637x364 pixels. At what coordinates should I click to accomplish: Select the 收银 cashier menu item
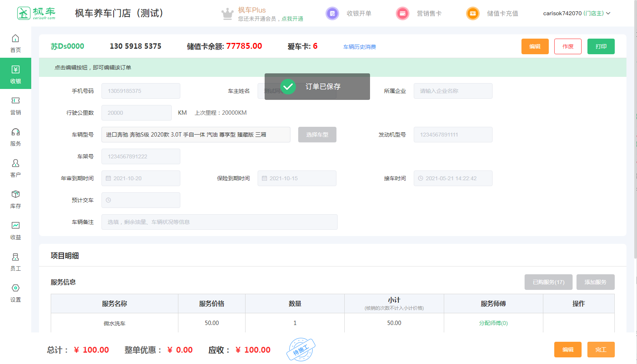16,73
